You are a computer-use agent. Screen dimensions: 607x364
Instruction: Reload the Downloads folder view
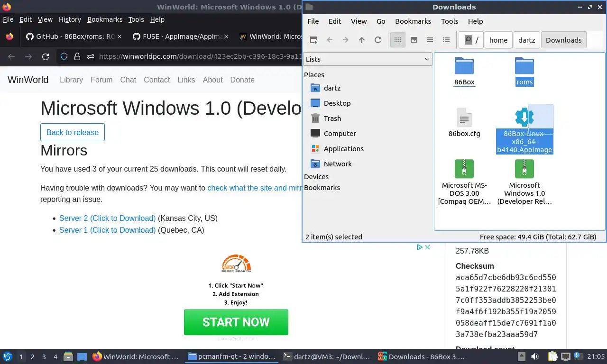378,40
